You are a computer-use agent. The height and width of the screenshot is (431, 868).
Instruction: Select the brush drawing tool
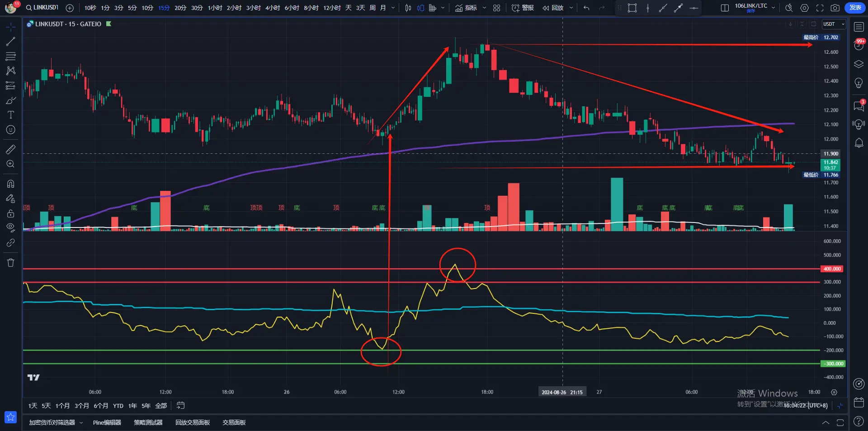10,100
